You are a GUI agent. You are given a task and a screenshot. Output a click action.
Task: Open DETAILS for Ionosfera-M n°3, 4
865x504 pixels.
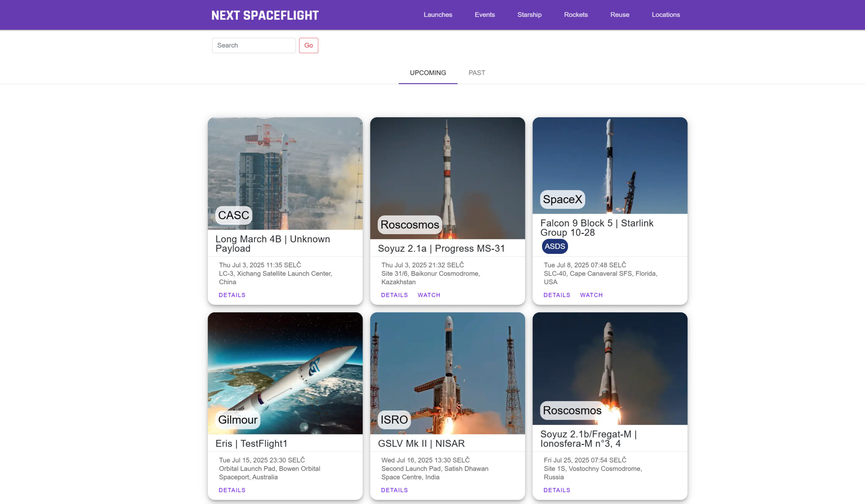tap(557, 490)
